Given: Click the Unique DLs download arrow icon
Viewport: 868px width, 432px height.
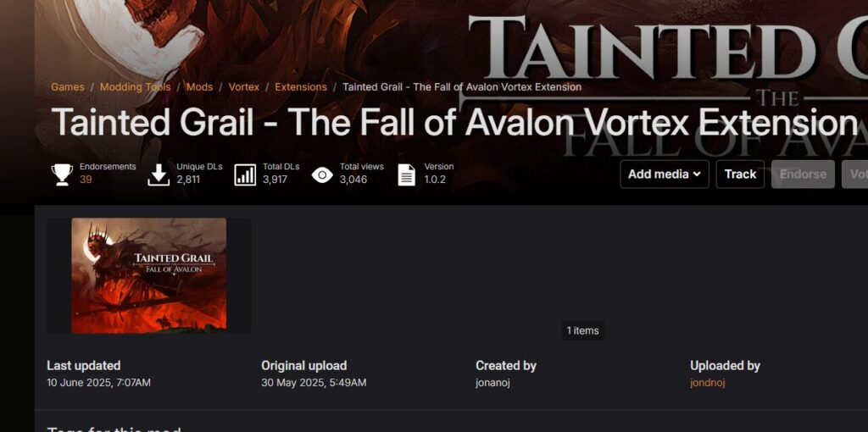Looking at the screenshot, I should [159, 174].
